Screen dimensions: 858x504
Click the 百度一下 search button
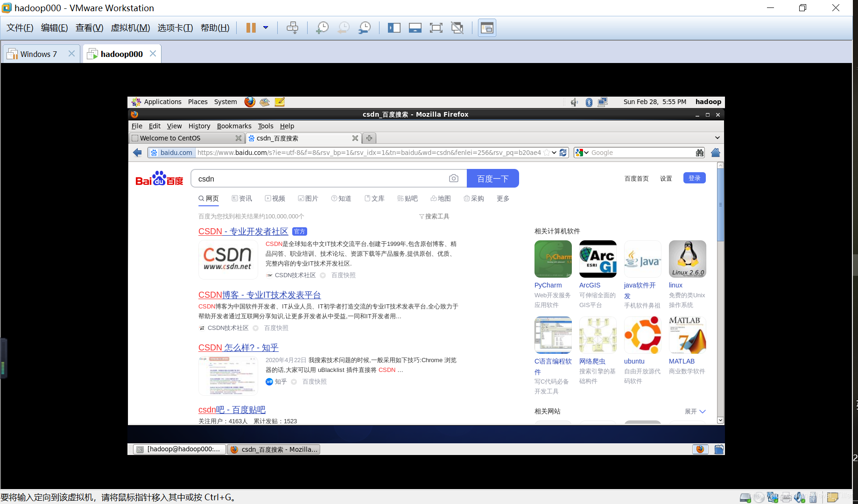point(493,178)
